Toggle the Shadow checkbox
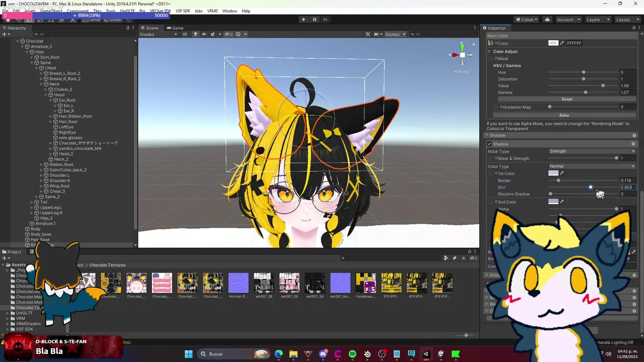Viewport: 644px width, 362px height. (489, 144)
